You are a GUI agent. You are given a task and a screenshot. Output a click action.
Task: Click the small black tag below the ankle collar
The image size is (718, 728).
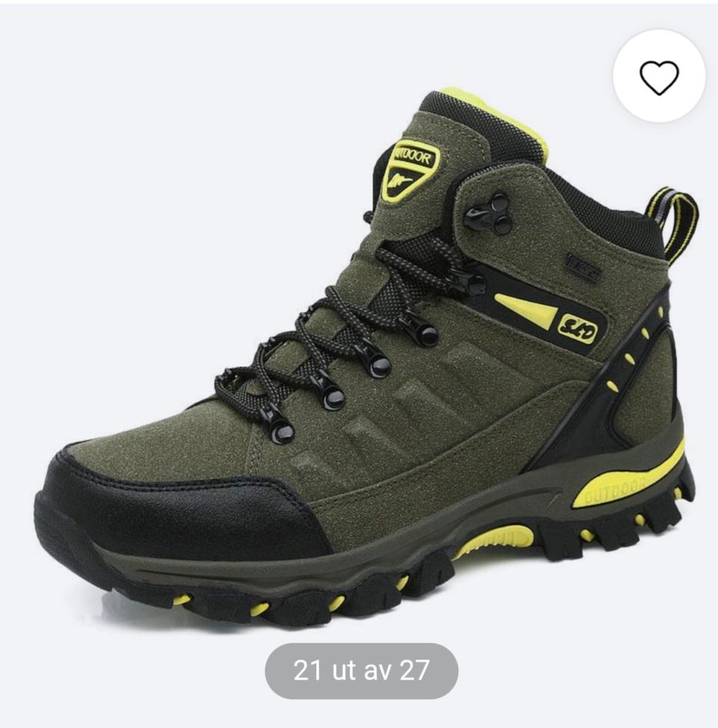(x=583, y=267)
